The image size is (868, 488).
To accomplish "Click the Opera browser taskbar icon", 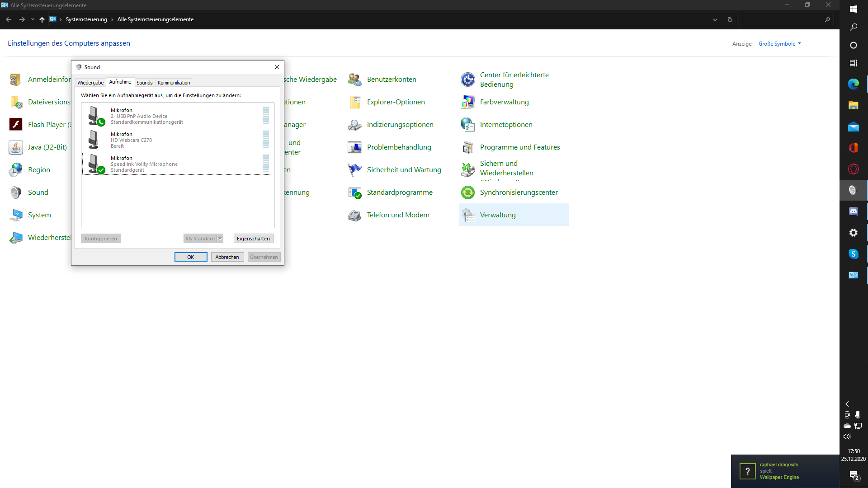I will point(853,169).
